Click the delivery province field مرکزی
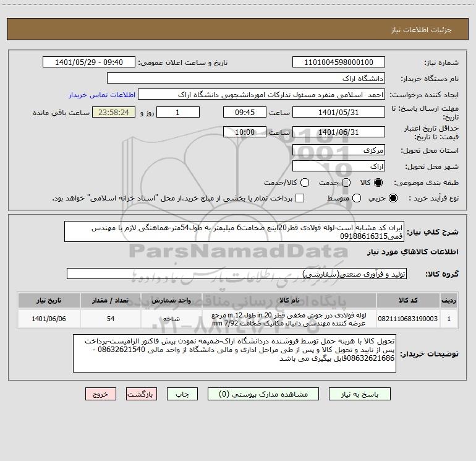Screen dimensions: 476x461 339,150
